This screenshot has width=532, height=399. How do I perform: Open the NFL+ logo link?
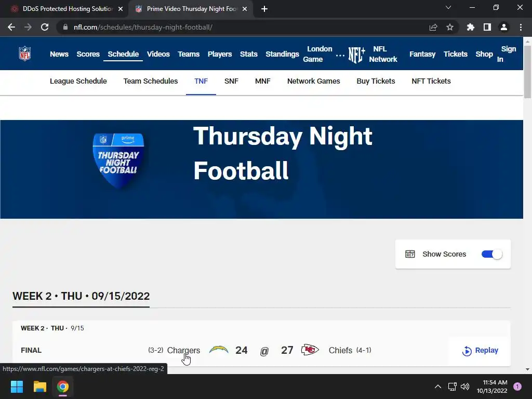pos(356,54)
